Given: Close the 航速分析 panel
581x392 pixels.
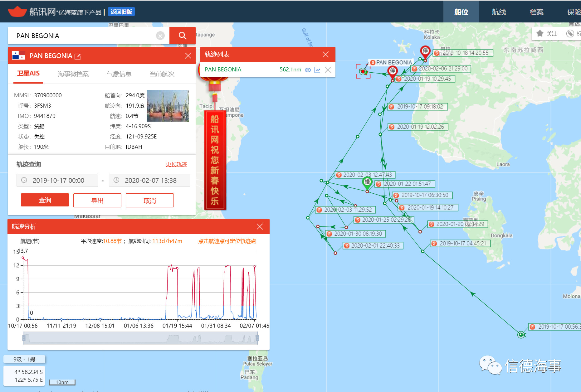Looking at the screenshot, I should (x=260, y=227).
